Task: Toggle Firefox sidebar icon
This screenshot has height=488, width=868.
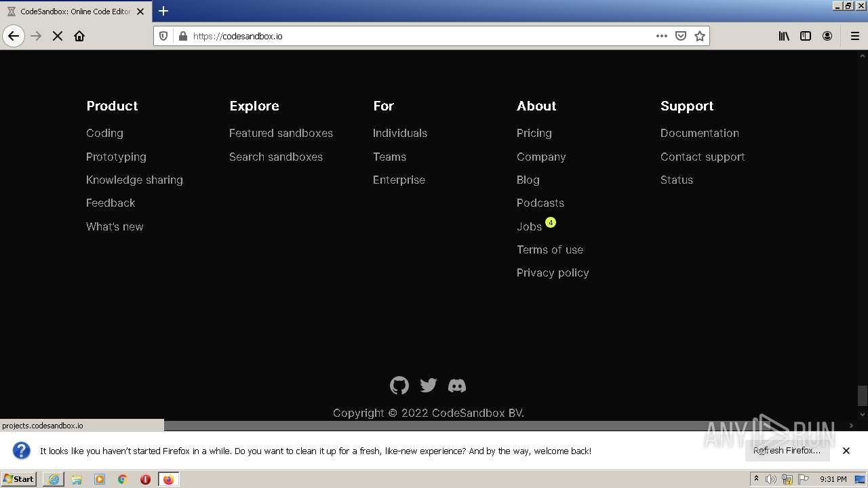Action: [x=806, y=36]
